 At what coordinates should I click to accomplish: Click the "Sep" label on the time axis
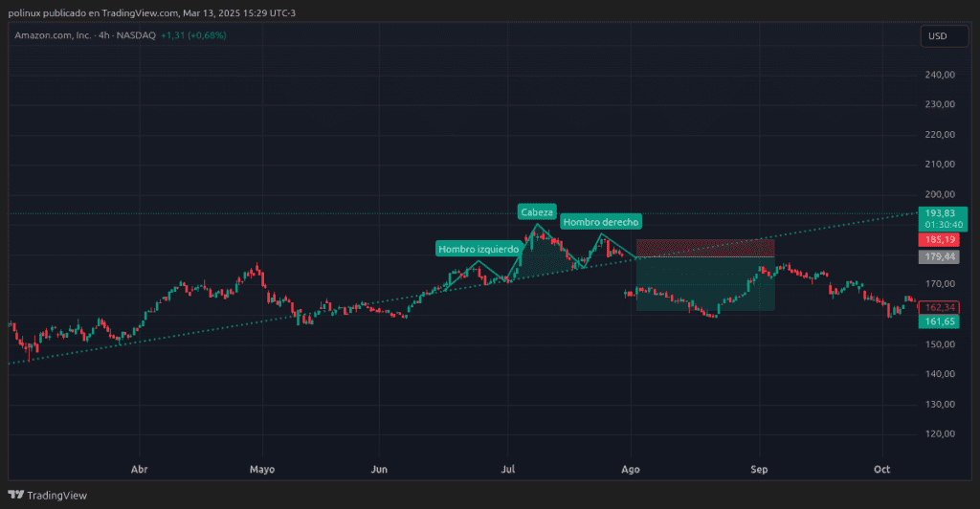[759, 470]
